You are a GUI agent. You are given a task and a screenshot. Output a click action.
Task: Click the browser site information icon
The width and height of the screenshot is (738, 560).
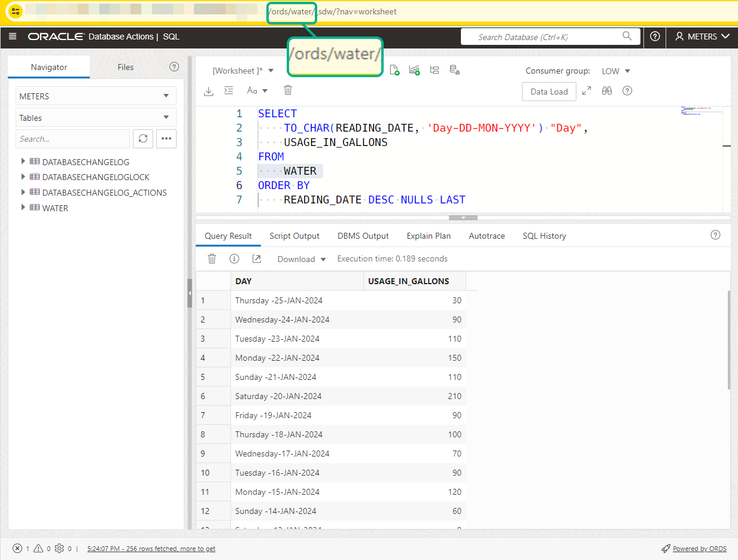15,11
